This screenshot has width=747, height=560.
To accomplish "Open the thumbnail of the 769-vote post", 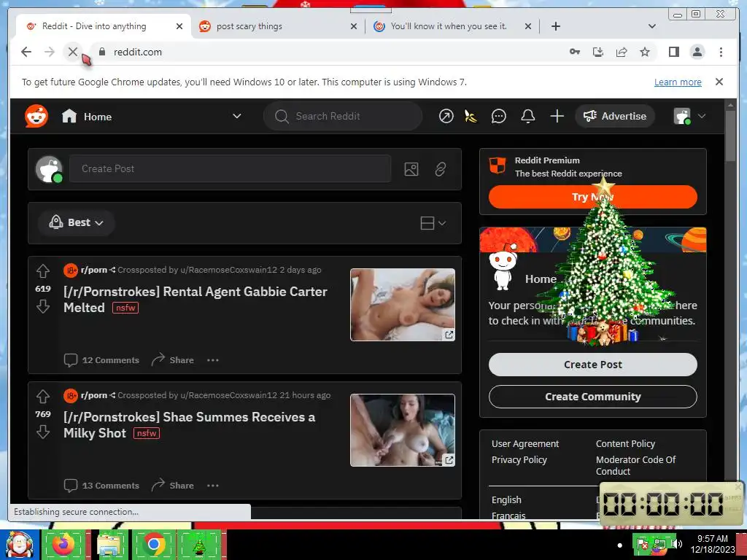I will pyautogui.click(x=403, y=430).
